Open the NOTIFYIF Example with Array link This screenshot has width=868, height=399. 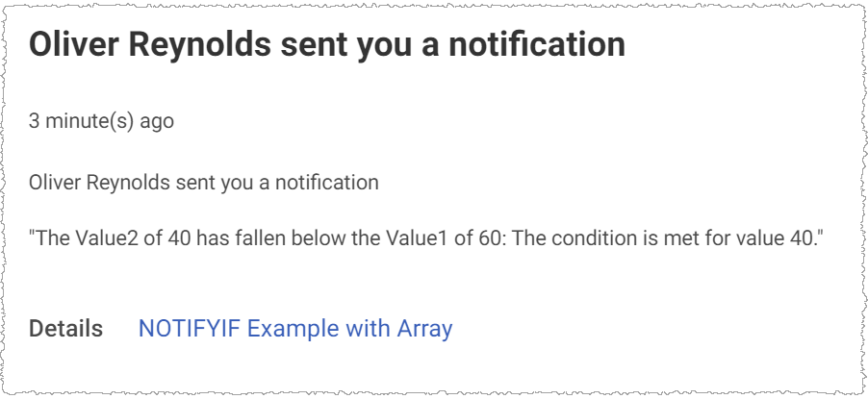tap(295, 329)
